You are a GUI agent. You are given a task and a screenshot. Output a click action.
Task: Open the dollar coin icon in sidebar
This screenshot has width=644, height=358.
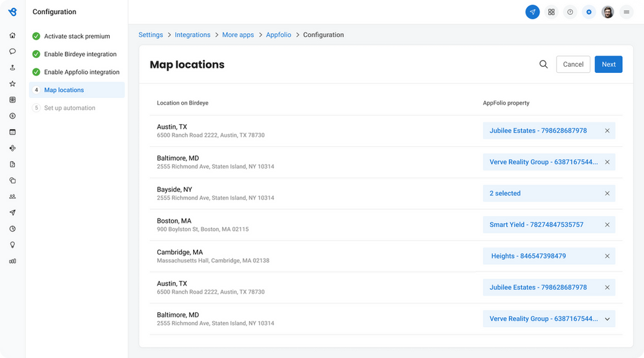pos(13,116)
